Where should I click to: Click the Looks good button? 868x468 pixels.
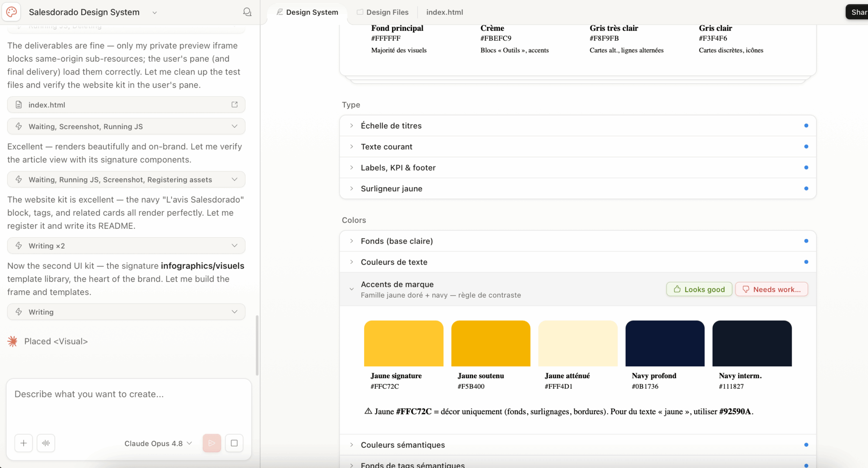699,289
